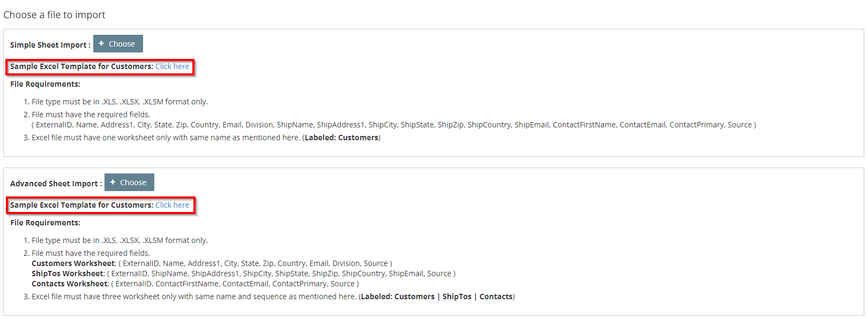Click the 'ShipTos Worksheet:' bold label

pos(68,274)
